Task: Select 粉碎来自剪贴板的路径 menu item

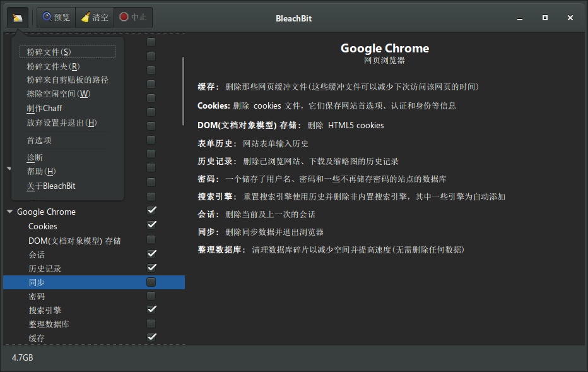Action: click(x=68, y=80)
